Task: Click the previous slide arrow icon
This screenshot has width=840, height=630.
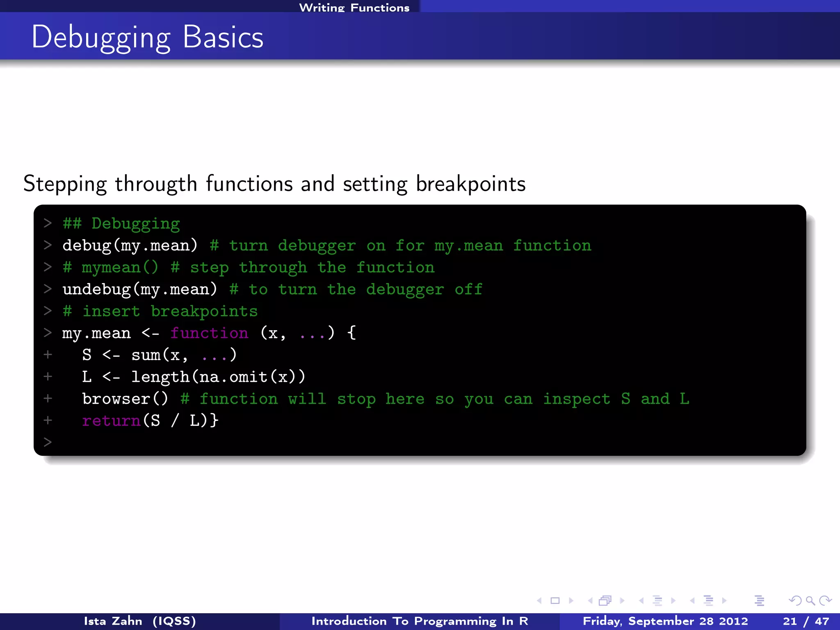Action: pos(539,601)
